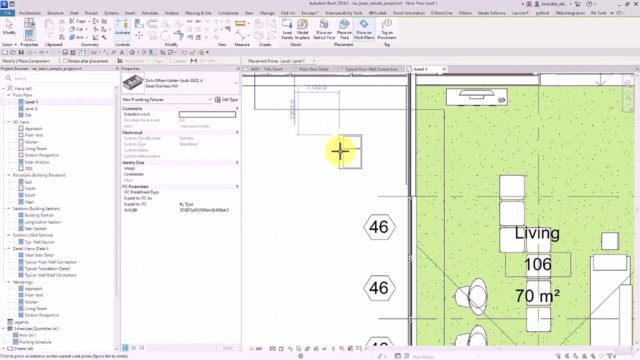Click the Measure dimension icon in ribbon
Viewport: 640px width, 360px height.
pos(240,23)
